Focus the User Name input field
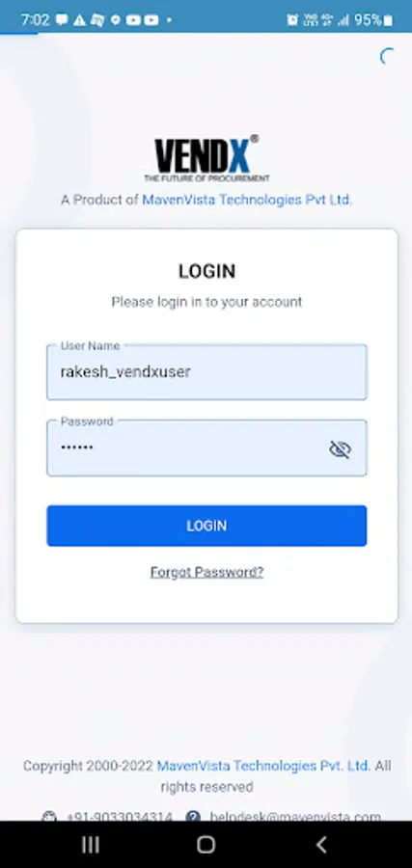Viewport: 412px width, 868px height. pos(206,372)
